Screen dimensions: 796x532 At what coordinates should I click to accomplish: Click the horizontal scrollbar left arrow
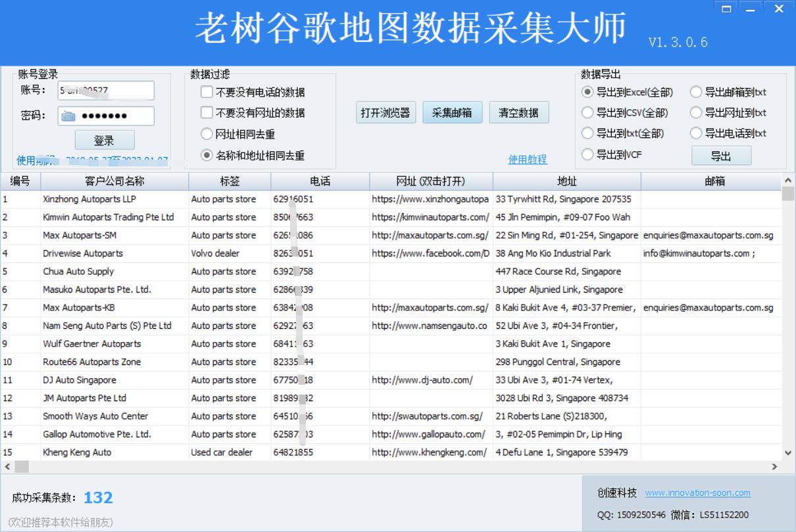[x=7, y=466]
